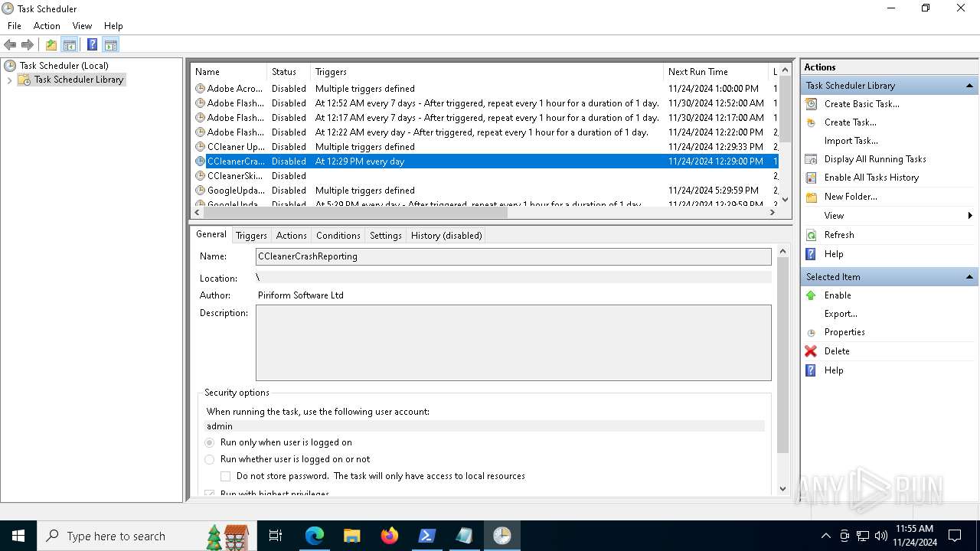The width and height of the screenshot is (980, 551).
Task: Click the green Enable arrow icon
Action: point(811,295)
